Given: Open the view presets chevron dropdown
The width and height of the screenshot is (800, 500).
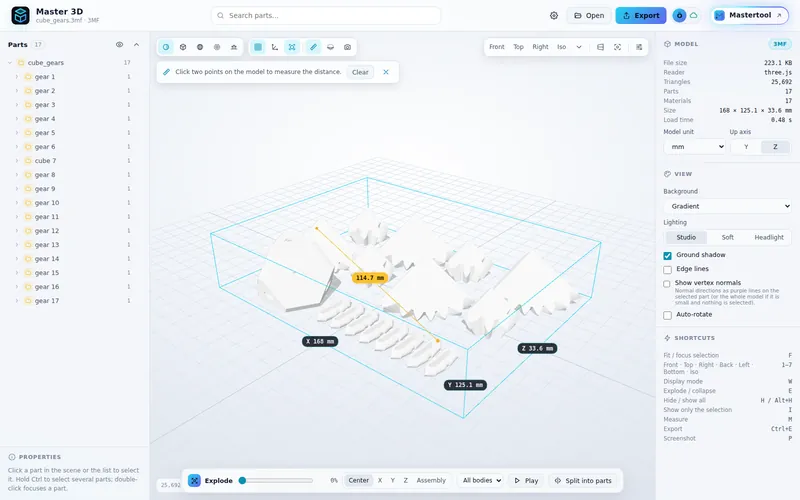Looking at the screenshot, I should coord(579,47).
